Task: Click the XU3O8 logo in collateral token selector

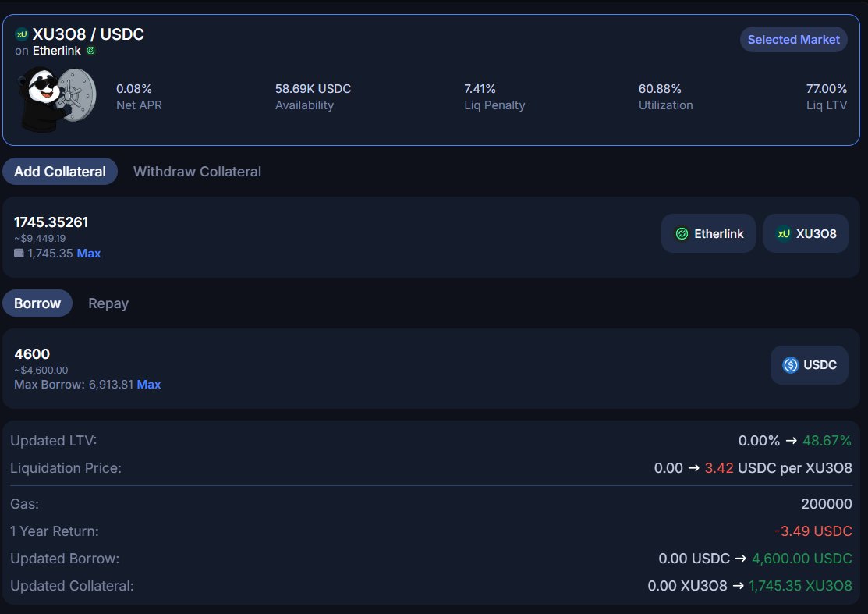Action: tap(783, 233)
